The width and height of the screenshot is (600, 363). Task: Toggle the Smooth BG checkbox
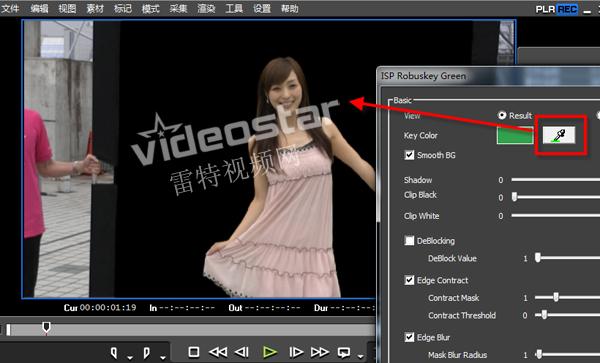[x=409, y=155]
